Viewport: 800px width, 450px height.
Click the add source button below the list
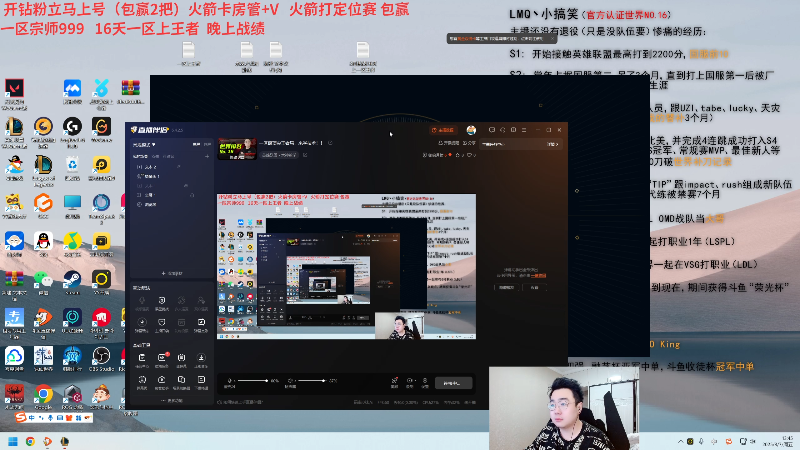coord(172,273)
